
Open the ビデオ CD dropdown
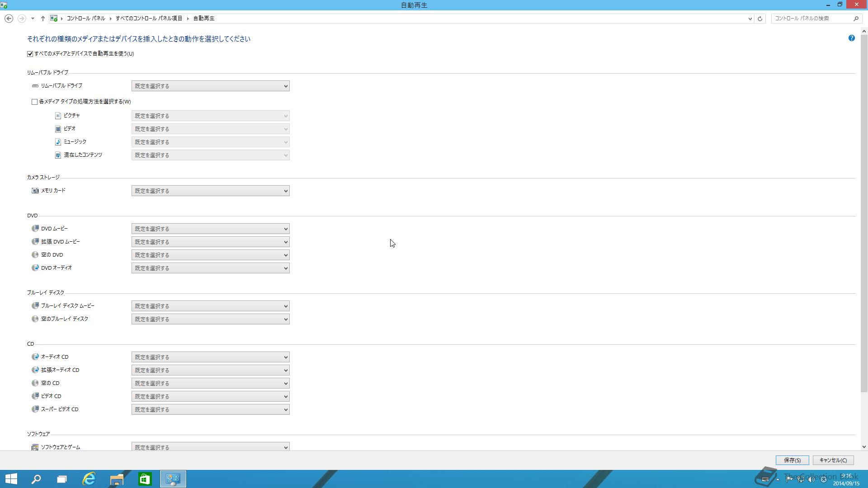(211, 396)
